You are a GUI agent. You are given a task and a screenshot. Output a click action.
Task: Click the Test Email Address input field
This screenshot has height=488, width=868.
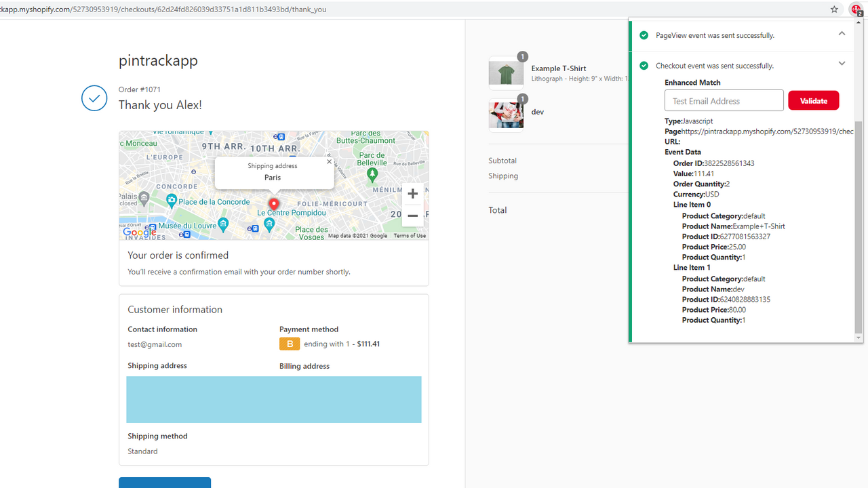[x=724, y=101]
